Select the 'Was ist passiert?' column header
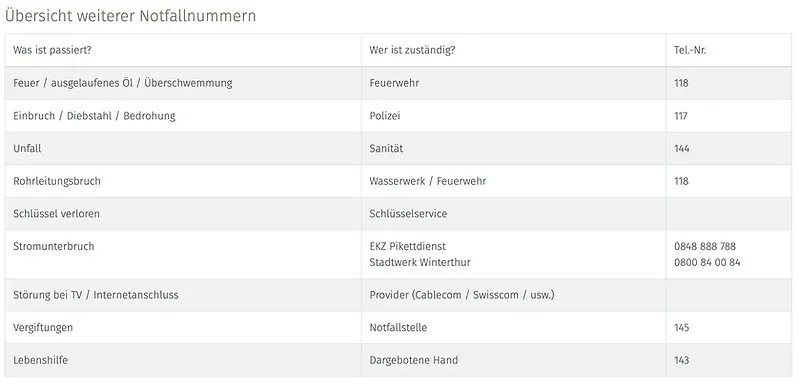Screen dimensions: 799x390 click(52, 50)
